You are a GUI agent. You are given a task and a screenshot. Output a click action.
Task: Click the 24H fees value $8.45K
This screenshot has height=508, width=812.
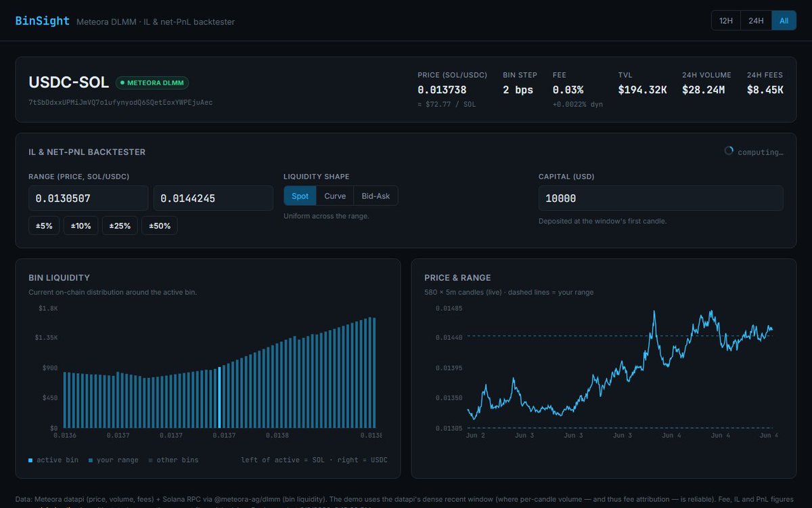[765, 89]
